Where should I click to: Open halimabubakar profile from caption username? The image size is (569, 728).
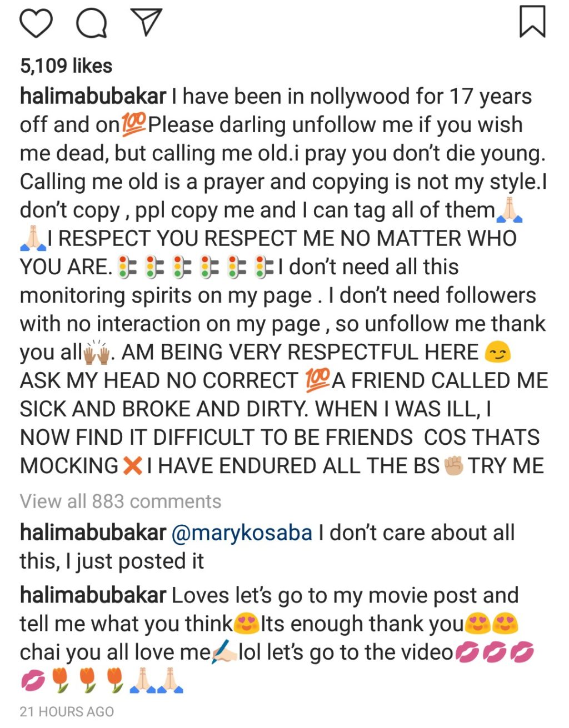[93, 96]
